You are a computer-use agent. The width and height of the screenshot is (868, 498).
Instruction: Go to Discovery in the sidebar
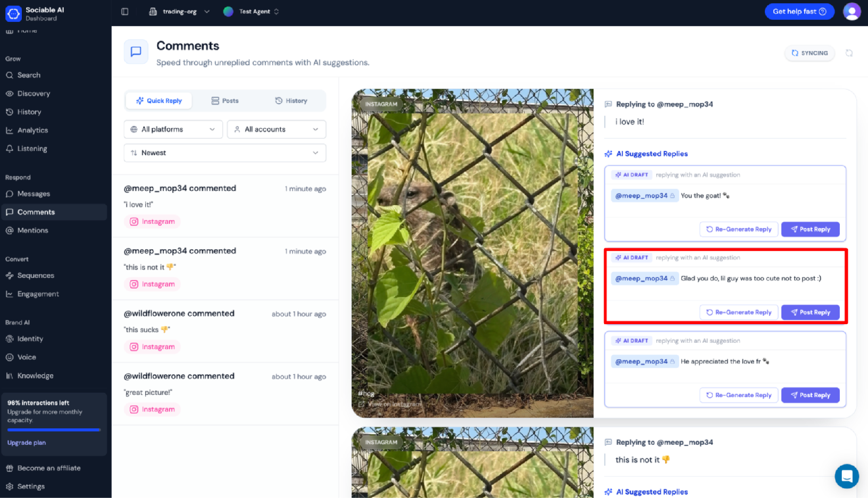[53, 94]
